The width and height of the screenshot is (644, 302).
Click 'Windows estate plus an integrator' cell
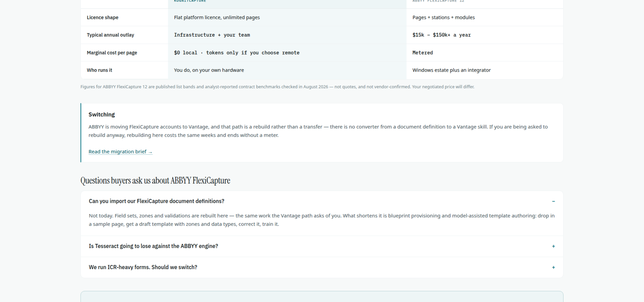485,70
